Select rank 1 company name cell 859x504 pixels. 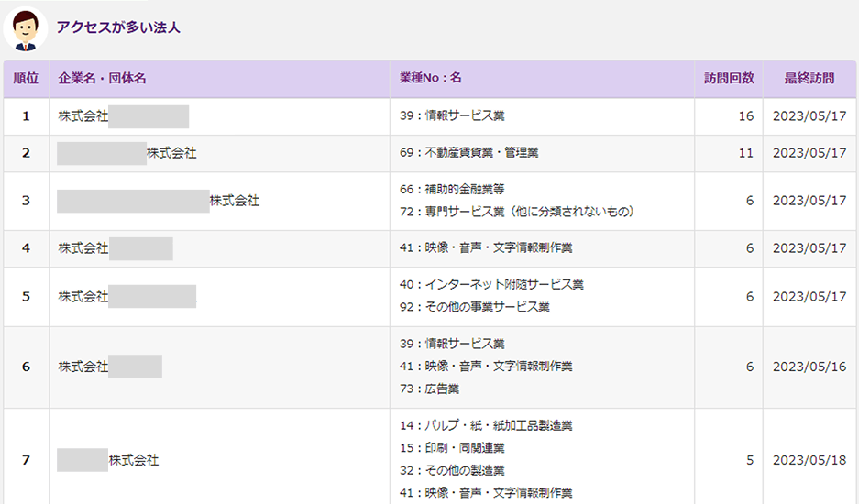tap(220, 116)
